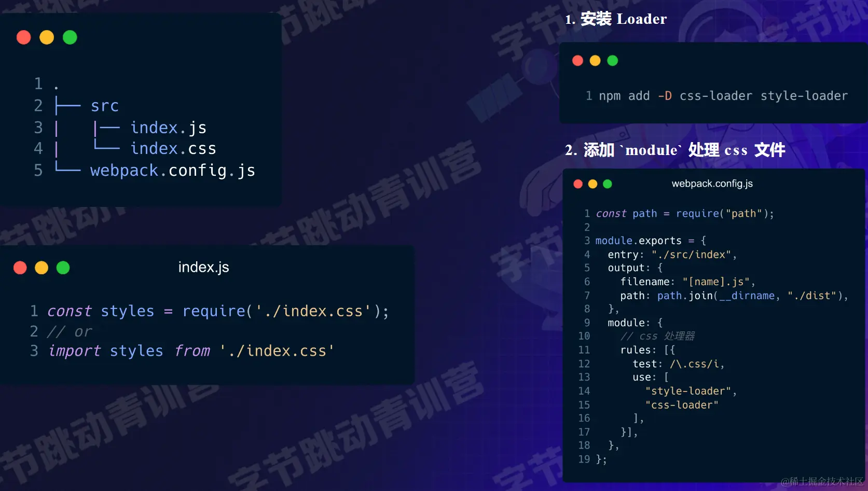Image resolution: width=868 pixels, height=491 pixels.
Task: Click red dot in file tree window
Action: click(24, 37)
